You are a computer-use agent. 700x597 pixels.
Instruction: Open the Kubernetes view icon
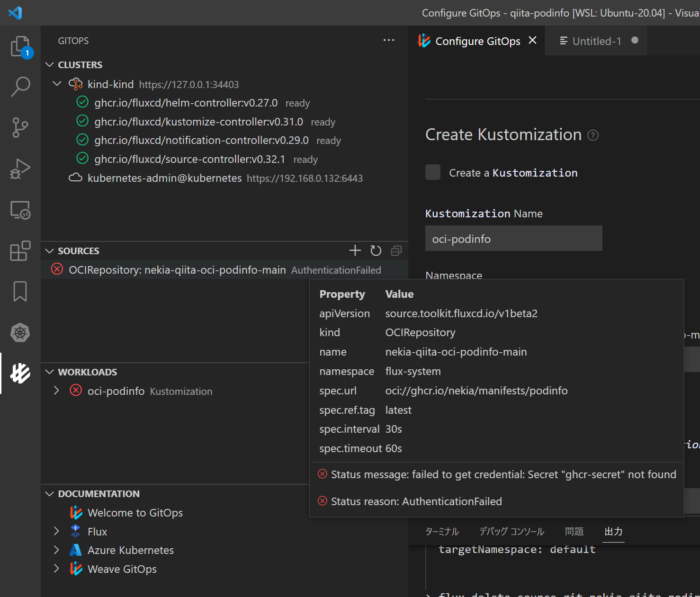pyautogui.click(x=20, y=333)
